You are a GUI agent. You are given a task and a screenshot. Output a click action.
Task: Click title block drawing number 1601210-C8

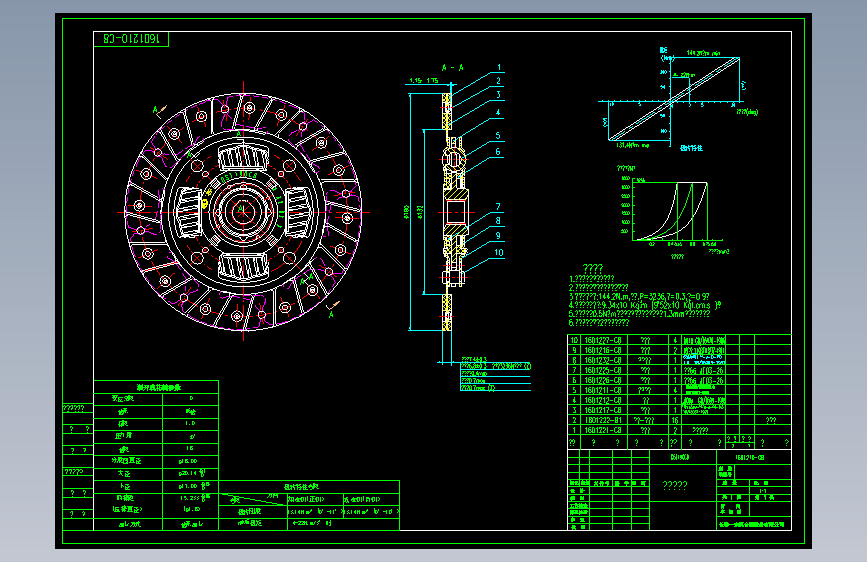pos(750,457)
